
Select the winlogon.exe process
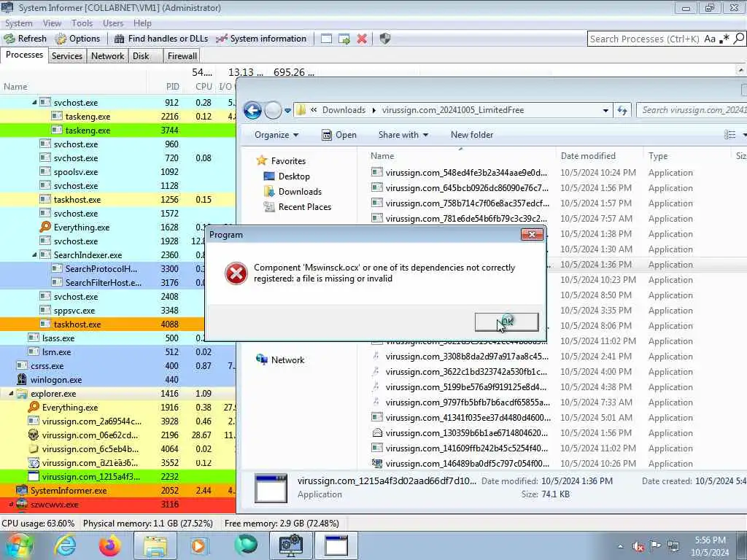tap(117, 380)
